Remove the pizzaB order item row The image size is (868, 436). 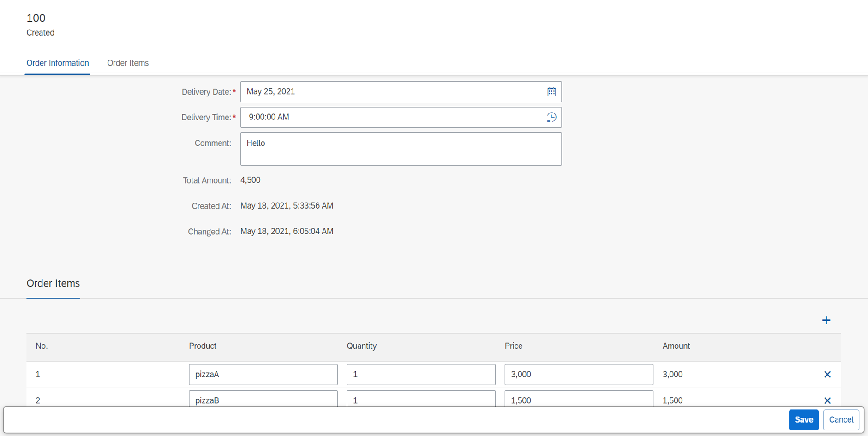click(x=827, y=400)
